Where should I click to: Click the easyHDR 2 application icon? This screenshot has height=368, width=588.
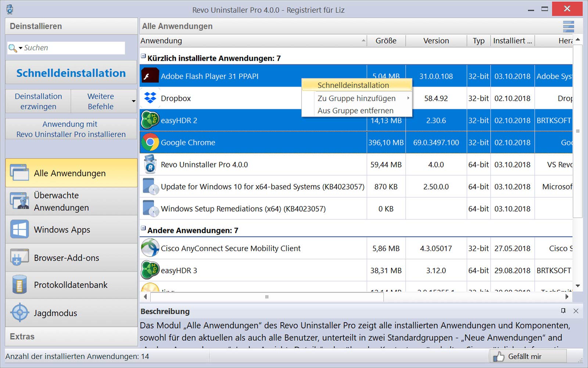point(150,120)
